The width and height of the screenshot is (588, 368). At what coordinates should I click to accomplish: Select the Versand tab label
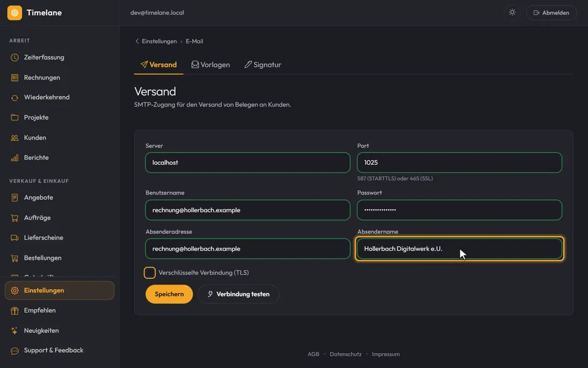click(163, 64)
